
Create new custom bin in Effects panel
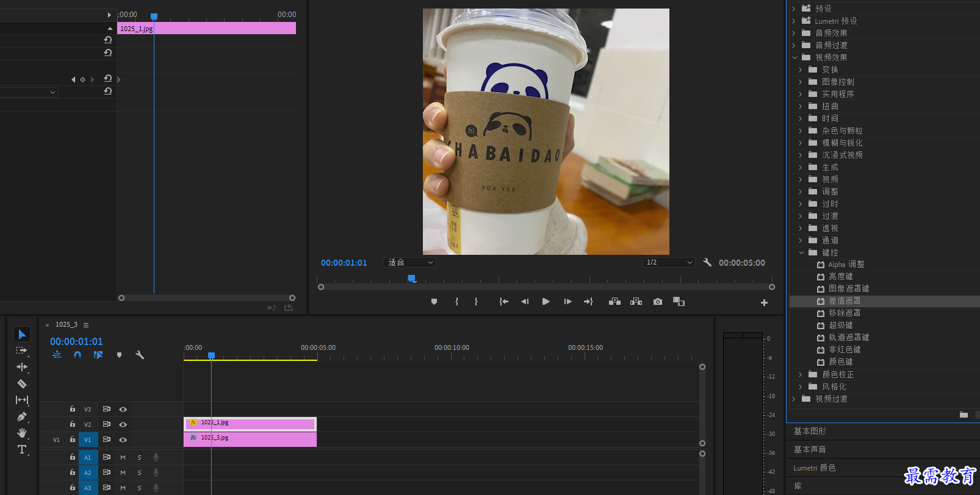[x=964, y=415]
